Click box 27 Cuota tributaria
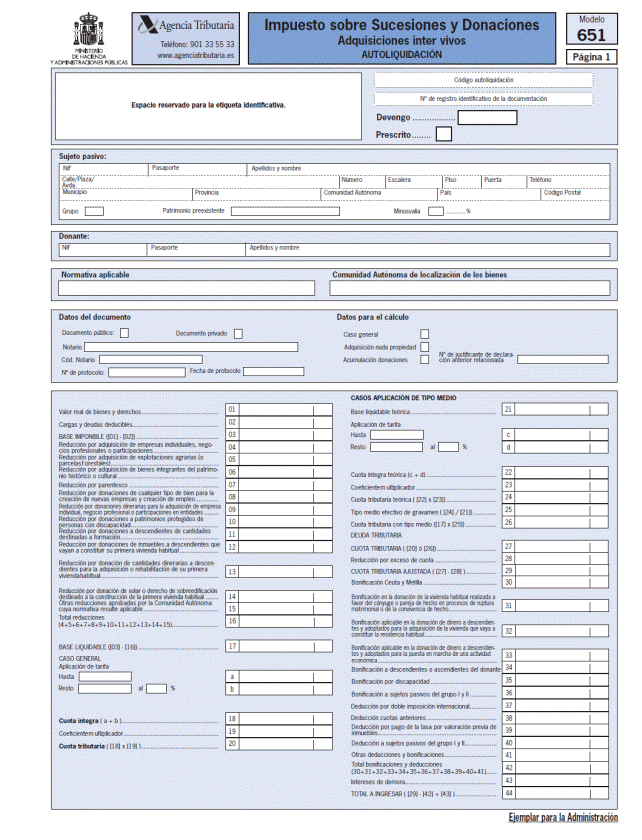The width and height of the screenshot is (642, 840). 562,547
